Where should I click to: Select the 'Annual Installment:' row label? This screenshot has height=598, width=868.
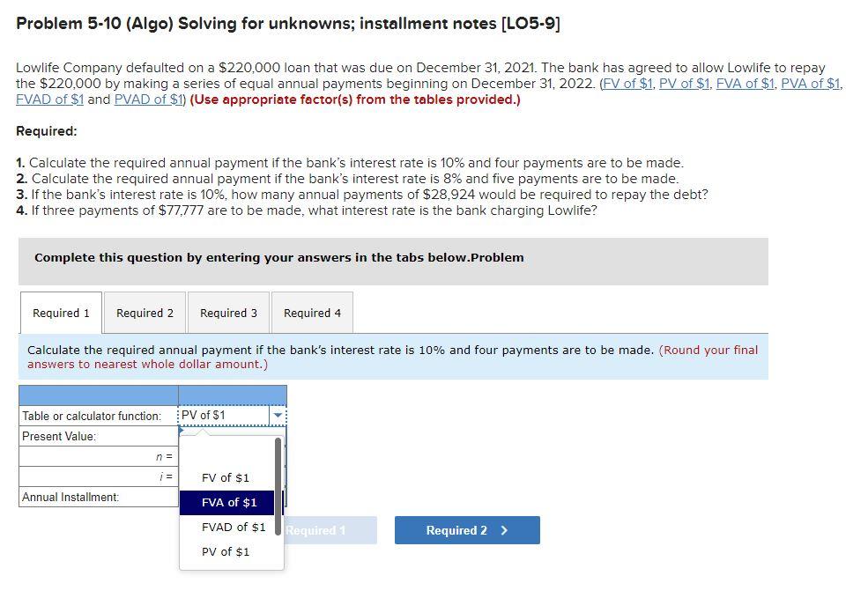pyautogui.click(x=99, y=497)
